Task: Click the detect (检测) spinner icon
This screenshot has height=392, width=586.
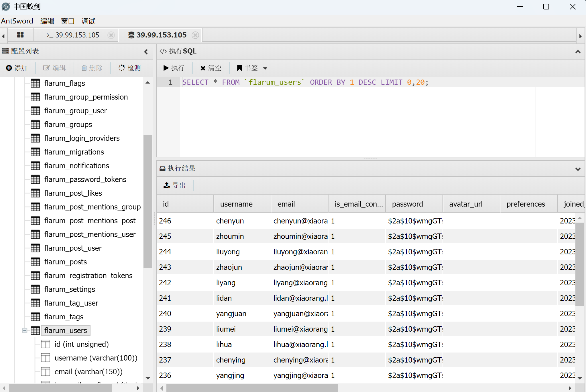Action: pyautogui.click(x=122, y=68)
